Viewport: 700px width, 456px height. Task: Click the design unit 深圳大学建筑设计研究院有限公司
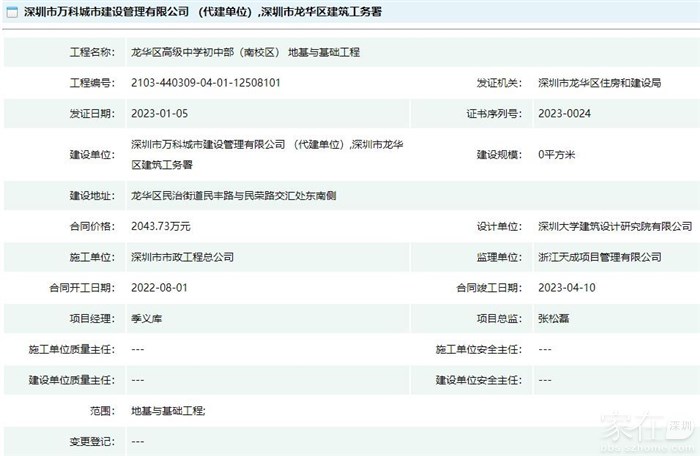(x=614, y=226)
